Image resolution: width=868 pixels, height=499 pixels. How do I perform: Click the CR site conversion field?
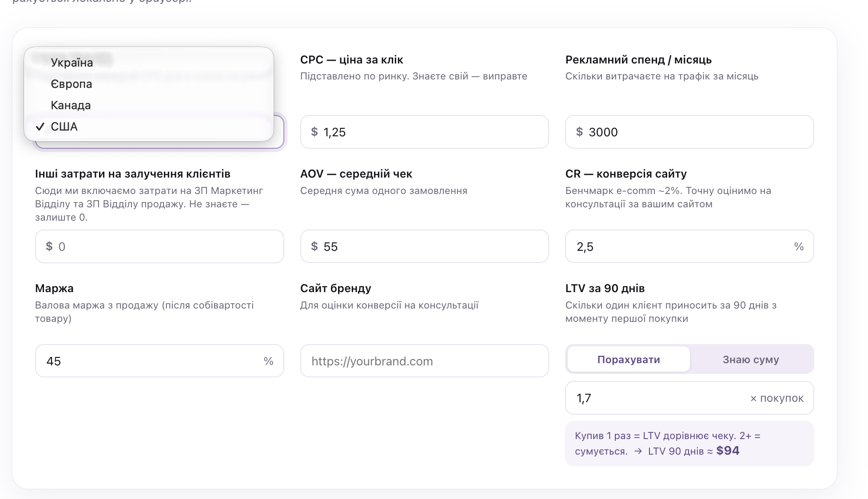coord(689,246)
